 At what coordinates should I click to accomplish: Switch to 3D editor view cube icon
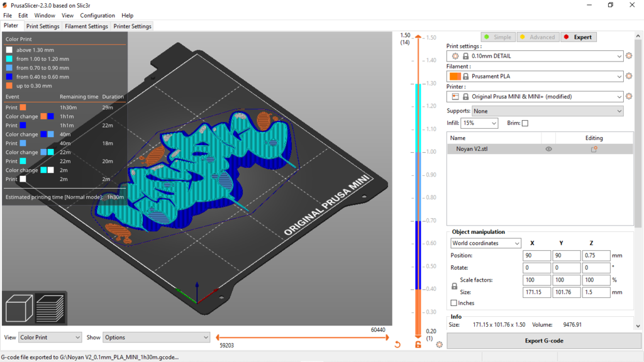tap(19, 309)
